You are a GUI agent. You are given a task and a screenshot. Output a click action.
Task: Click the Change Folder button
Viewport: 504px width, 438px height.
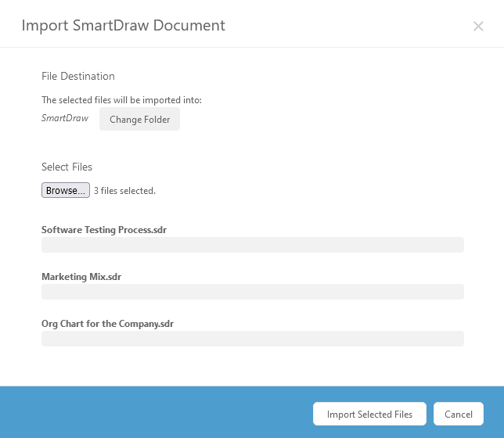tap(139, 120)
